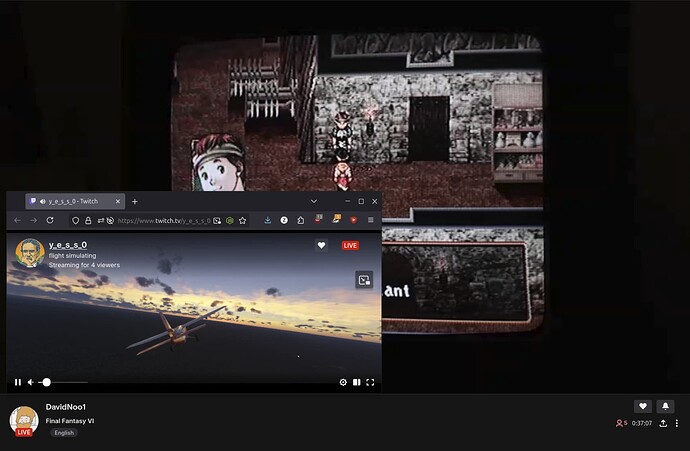Open y_e_s_s_0 channel name link
The image size is (690, 451).
tap(68, 245)
